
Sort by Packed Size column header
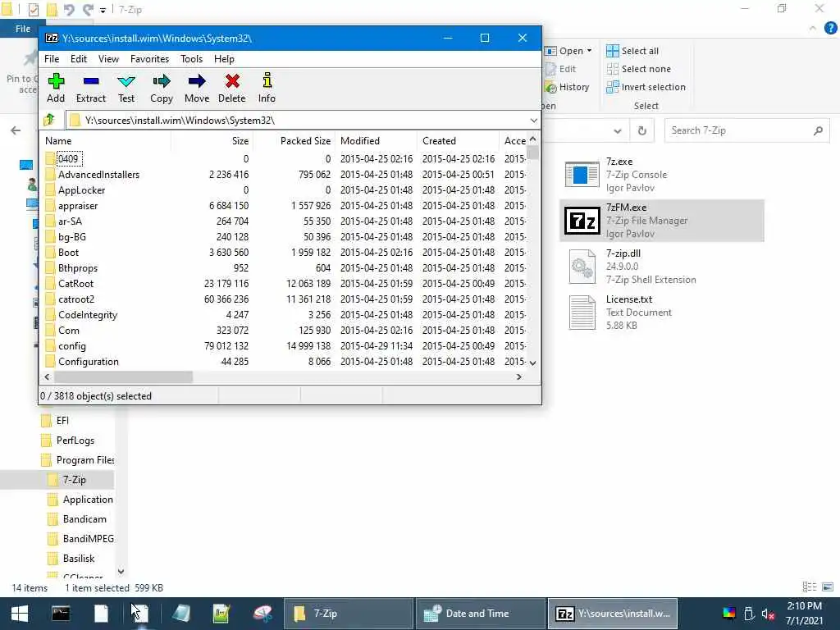click(294, 141)
